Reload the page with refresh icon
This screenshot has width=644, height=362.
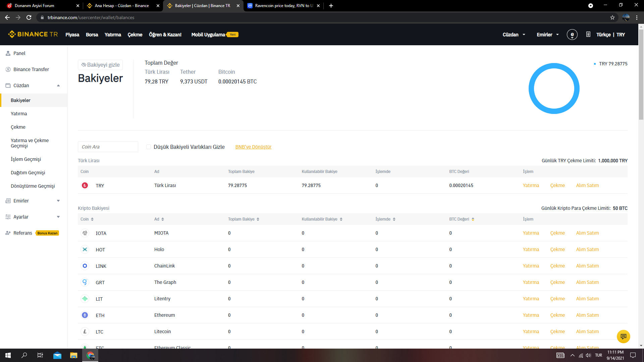(x=29, y=17)
